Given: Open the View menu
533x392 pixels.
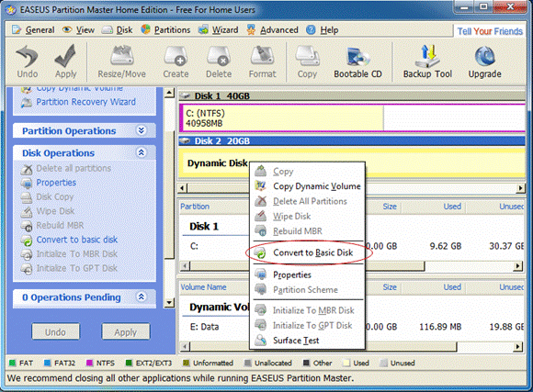Looking at the screenshot, I should 78,30.
